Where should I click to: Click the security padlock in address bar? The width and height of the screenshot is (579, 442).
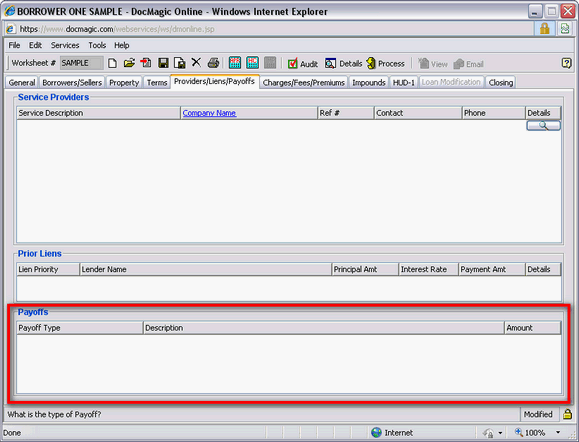click(x=544, y=29)
